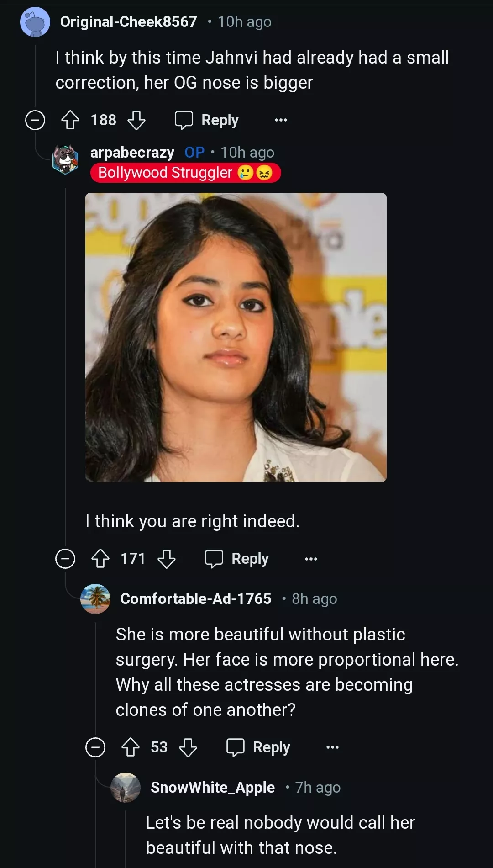This screenshot has width=493, height=868.
Task: Open the attached photo in arpabecrazy's reply
Action: 236,337
